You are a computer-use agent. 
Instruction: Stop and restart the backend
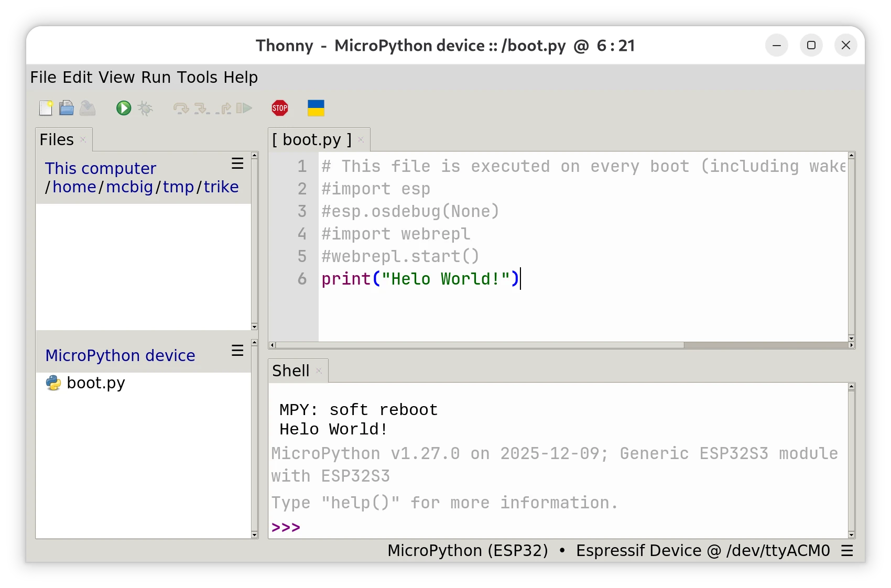(280, 108)
